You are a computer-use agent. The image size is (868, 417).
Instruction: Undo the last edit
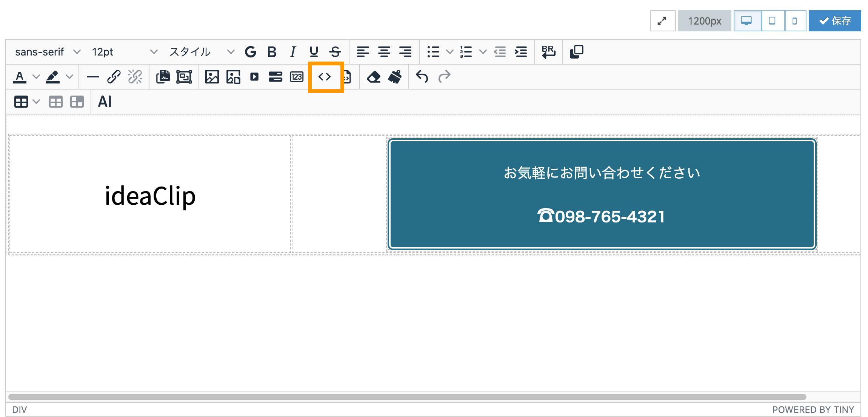pyautogui.click(x=422, y=77)
